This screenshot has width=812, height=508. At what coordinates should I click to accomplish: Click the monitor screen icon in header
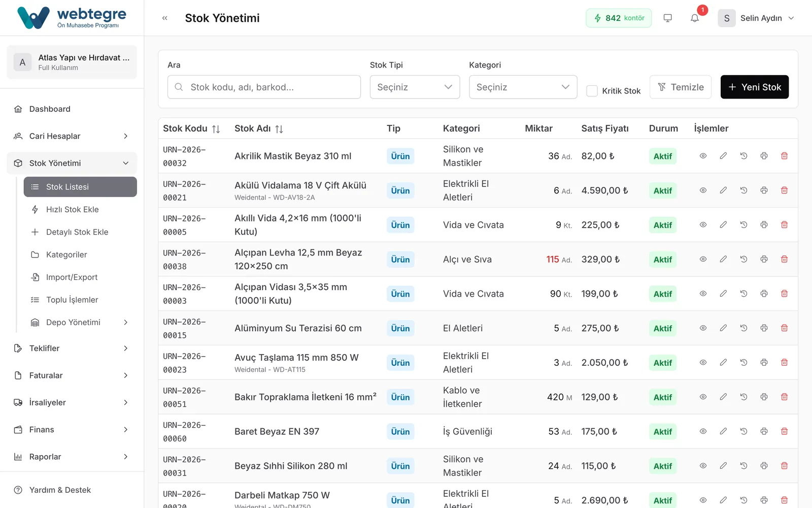[x=668, y=18]
